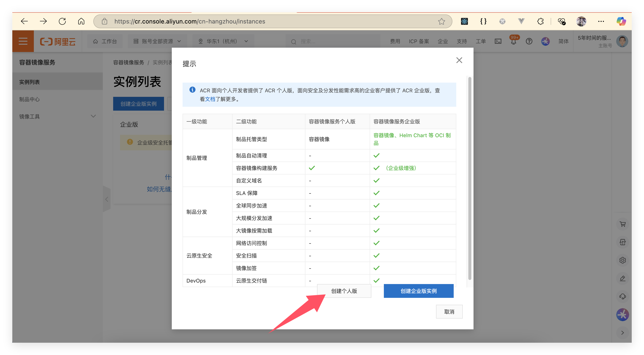Collapse the left sidebar with the chevron handle
644x355 pixels.
(107, 199)
